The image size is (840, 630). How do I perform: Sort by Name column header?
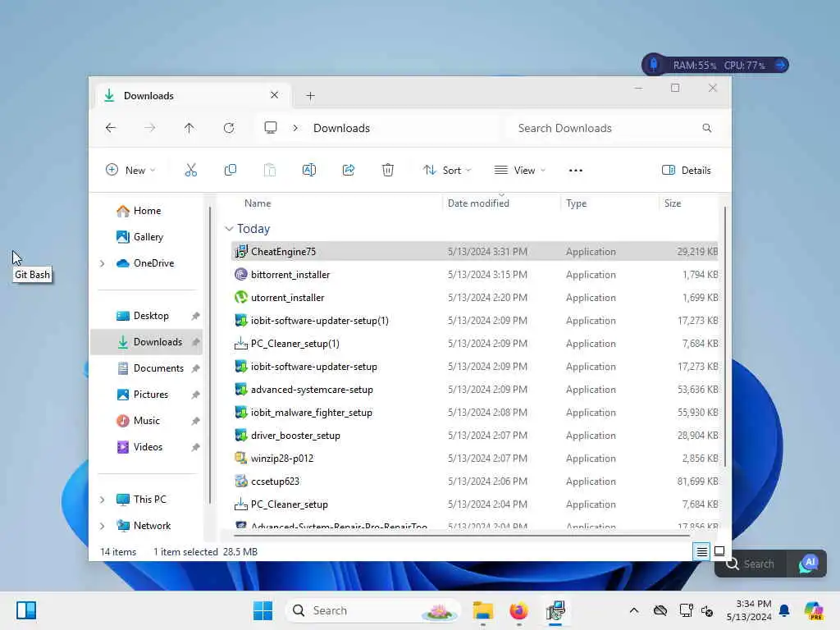pyautogui.click(x=258, y=203)
